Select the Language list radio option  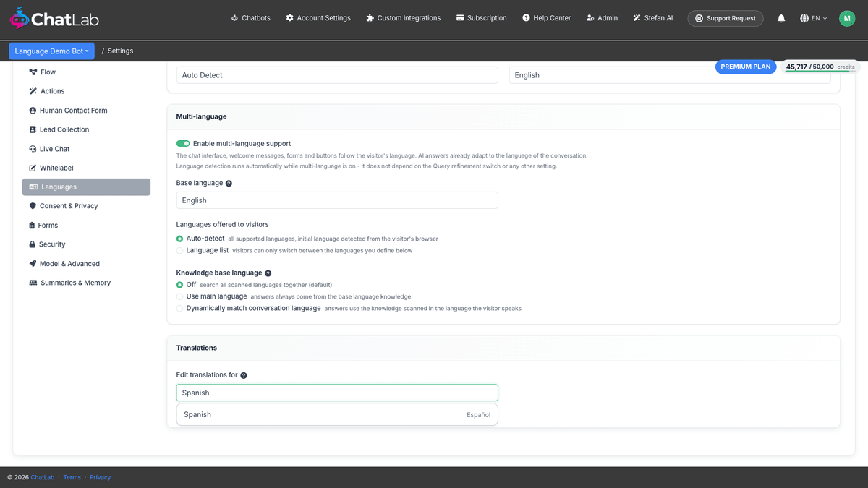[x=180, y=251]
